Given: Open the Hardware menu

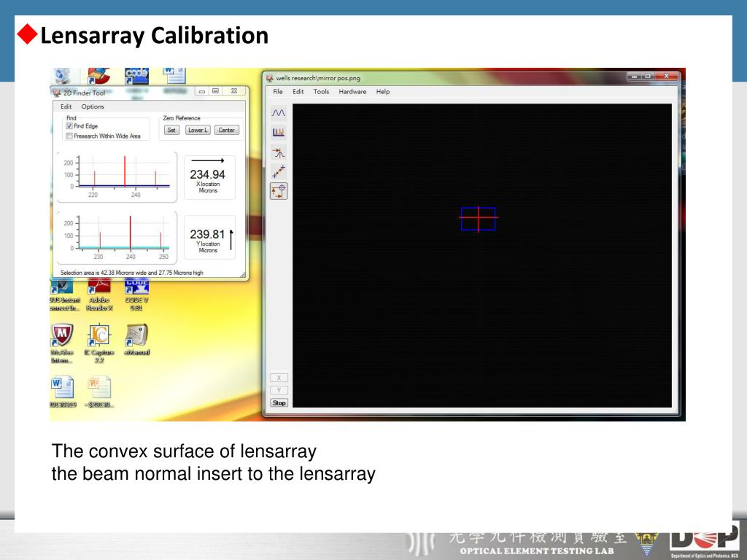Looking at the screenshot, I should click(352, 91).
